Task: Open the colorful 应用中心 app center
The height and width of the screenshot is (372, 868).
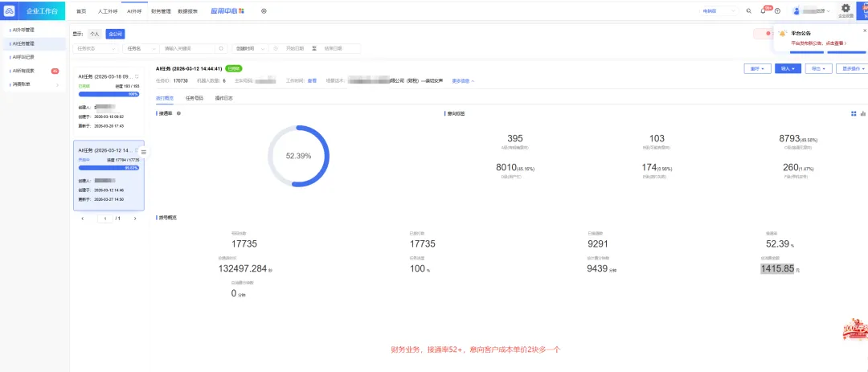Action: 227,10
